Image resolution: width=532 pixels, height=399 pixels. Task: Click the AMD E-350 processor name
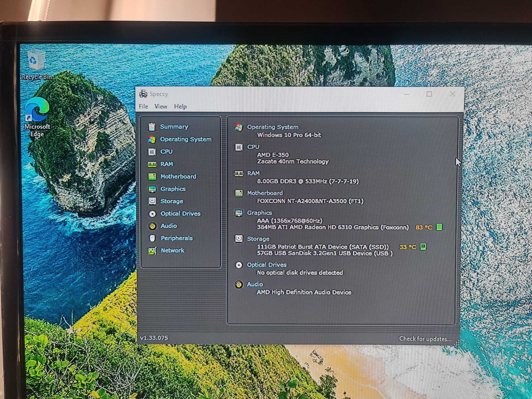273,155
